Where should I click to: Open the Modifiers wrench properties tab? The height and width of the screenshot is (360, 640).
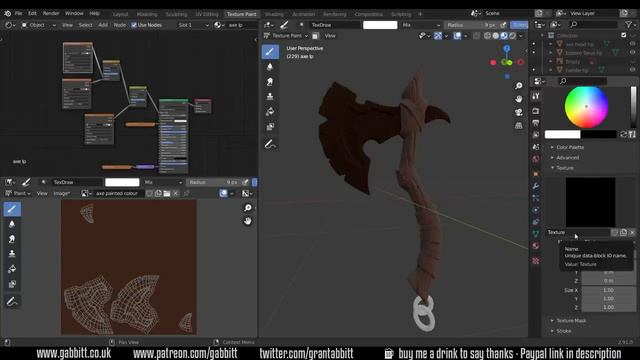(536, 186)
